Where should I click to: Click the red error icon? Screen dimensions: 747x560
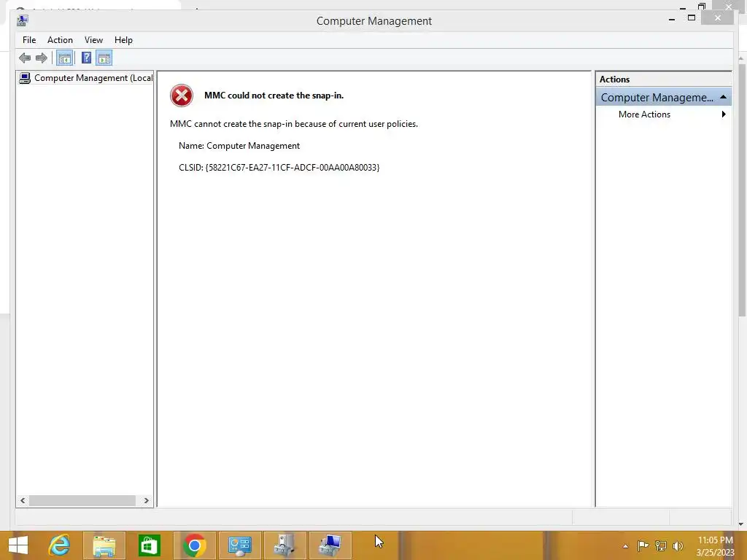point(182,96)
